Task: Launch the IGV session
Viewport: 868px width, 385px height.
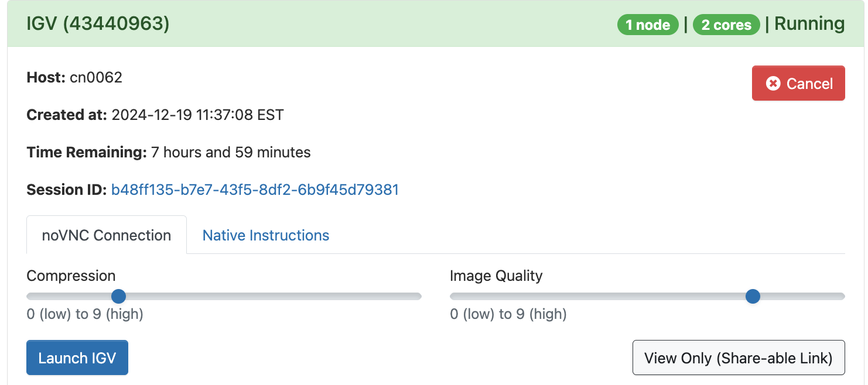Action: (77, 357)
